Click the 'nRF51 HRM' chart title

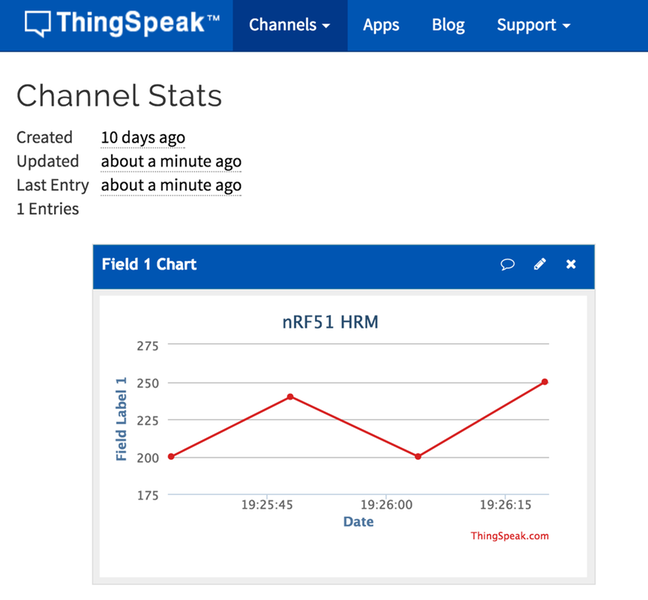(330, 322)
